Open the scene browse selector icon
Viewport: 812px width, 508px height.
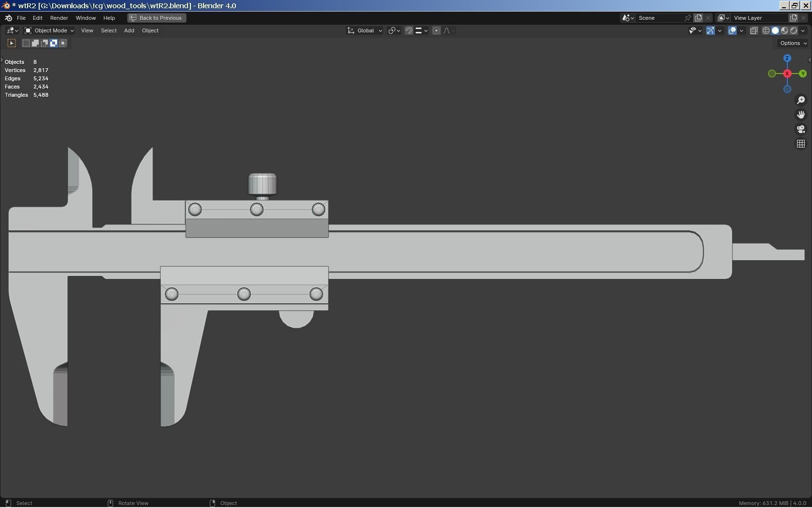pyautogui.click(x=628, y=18)
